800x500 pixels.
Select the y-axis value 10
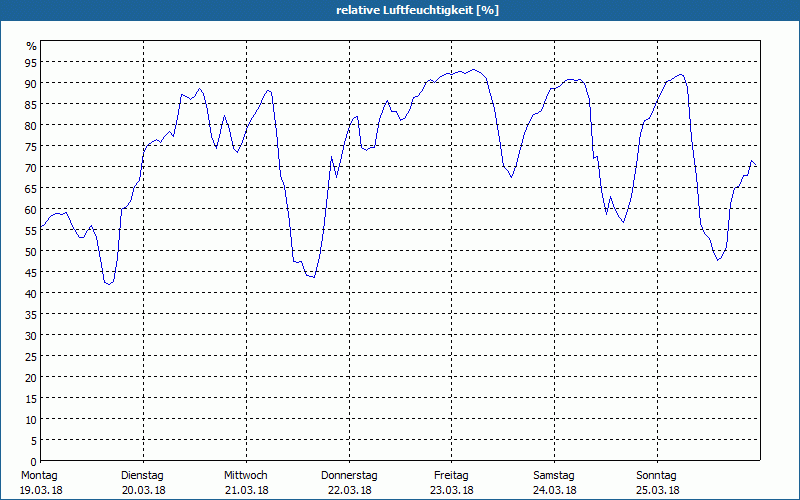(31, 419)
